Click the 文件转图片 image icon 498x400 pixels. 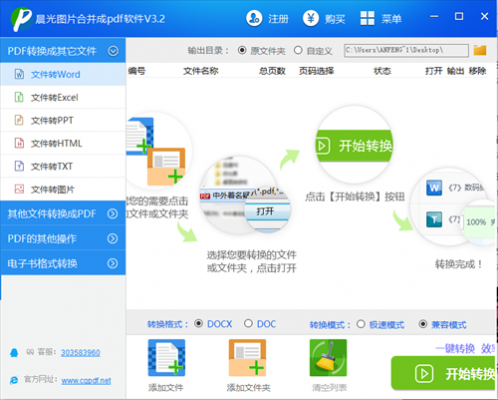click(x=19, y=189)
